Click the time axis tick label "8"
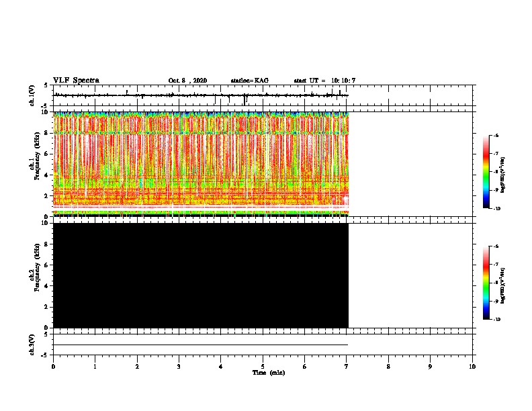Image resolution: width=532 pixels, height=411 pixels. click(x=388, y=366)
